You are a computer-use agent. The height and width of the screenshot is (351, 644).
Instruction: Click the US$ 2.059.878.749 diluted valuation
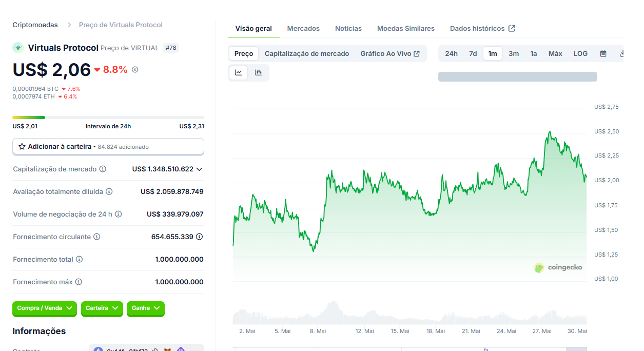coord(172,191)
